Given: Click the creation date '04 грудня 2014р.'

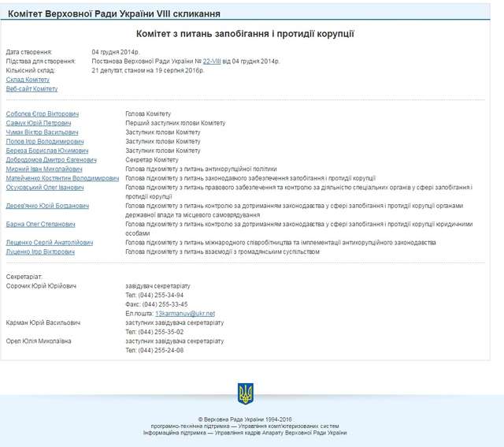Looking at the screenshot, I should (116, 52).
